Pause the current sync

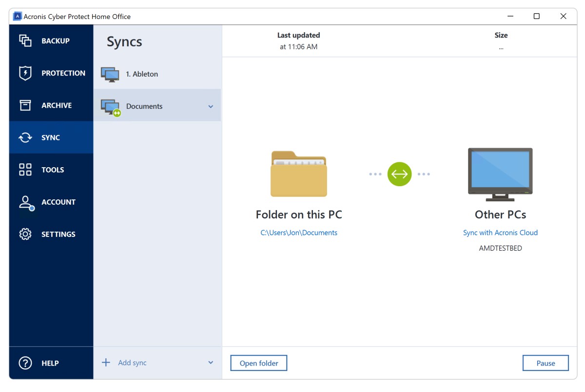point(546,363)
